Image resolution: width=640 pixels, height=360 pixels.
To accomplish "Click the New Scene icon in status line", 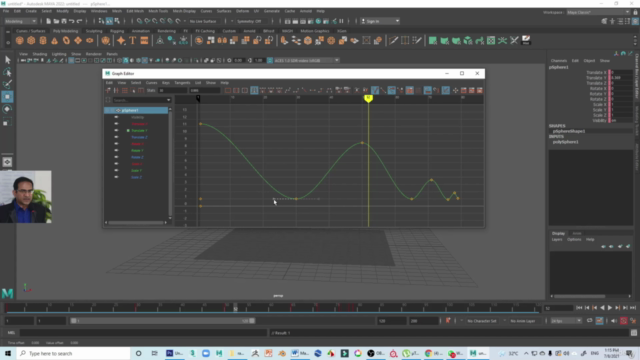I will (x=48, y=21).
